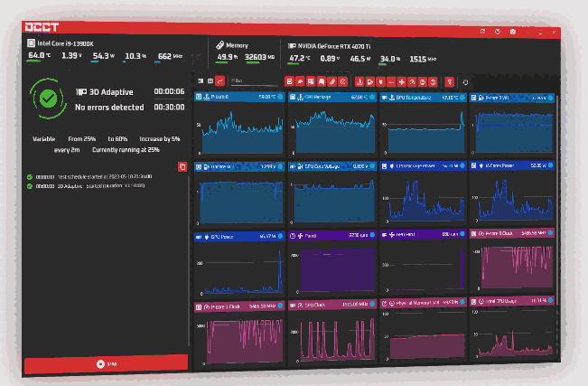588x386 pixels.
Task: Toggle the Physical Memory Load graph dot
Action: coord(462,302)
